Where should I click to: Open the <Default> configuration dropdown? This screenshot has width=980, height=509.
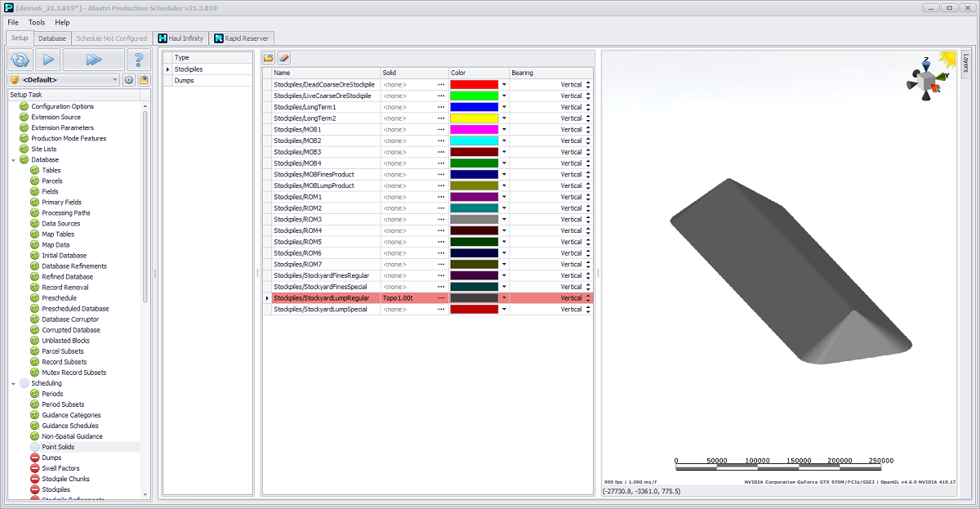[115, 80]
